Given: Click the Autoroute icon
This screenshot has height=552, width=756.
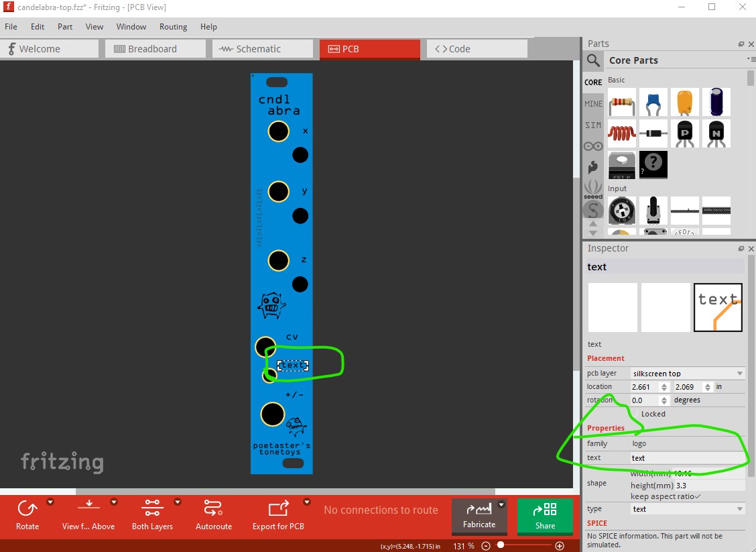Looking at the screenshot, I should tap(212, 508).
